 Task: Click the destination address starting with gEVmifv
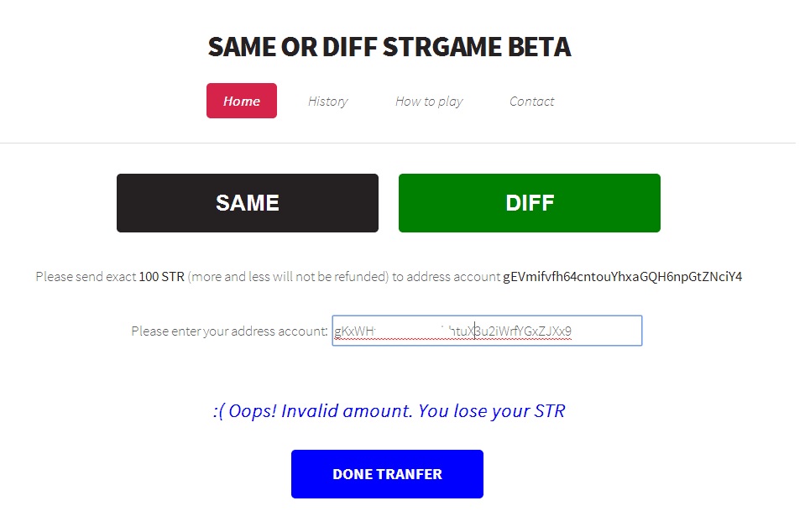(x=622, y=277)
